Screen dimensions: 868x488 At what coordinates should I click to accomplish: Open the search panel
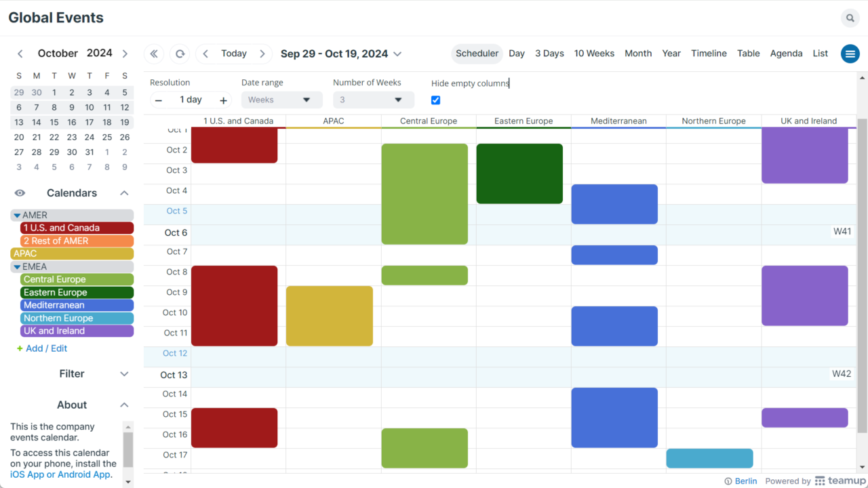(850, 18)
